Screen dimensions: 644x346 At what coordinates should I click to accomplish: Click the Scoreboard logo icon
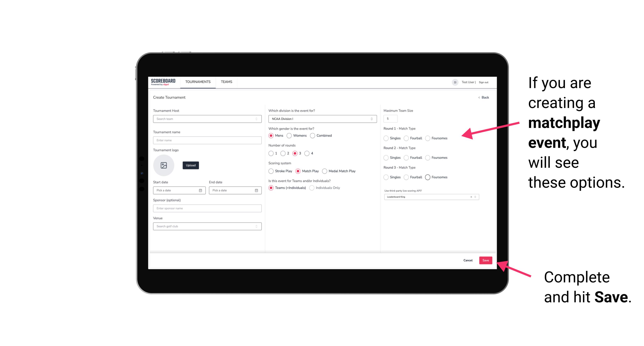(163, 82)
